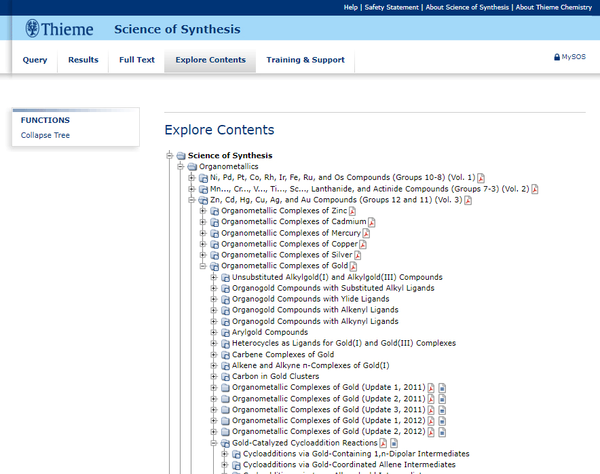600x474 pixels.
Task: Select Organogold Compounds with Substituted Alkyl Ligands
Action: (x=333, y=288)
